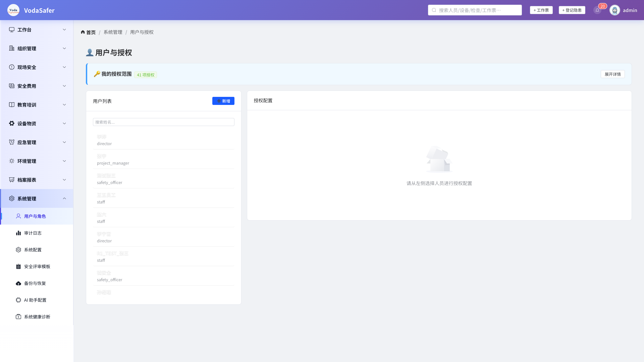The height and width of the screenshot is (362, 644).
Task: Open the notification bell
Action: point(597,10)
